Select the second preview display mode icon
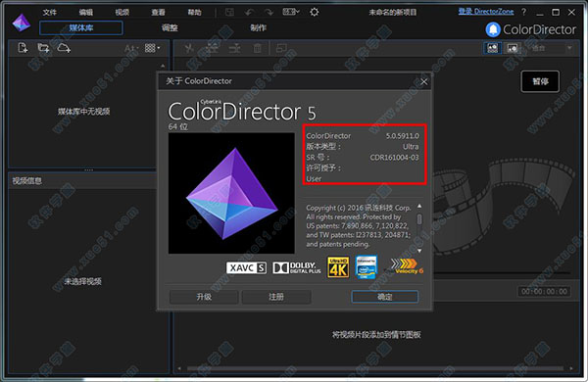The height and width of the screenshot is (382, 588). click(512, 48)
